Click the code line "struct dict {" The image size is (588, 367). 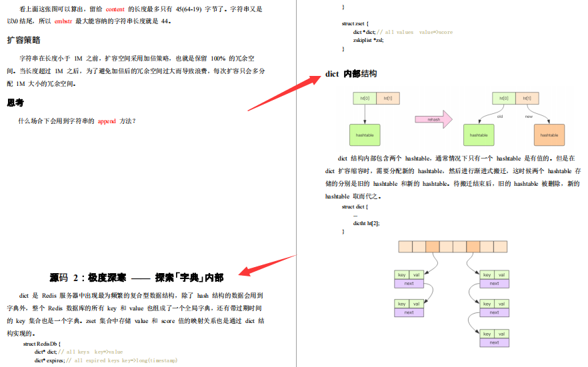click(x=355, y=206)
